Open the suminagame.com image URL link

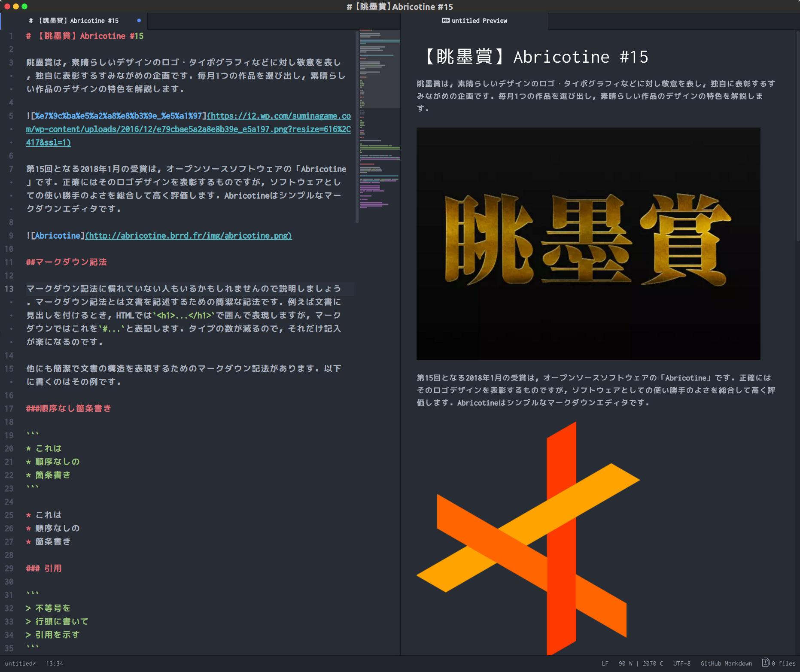tap(189, 129)
